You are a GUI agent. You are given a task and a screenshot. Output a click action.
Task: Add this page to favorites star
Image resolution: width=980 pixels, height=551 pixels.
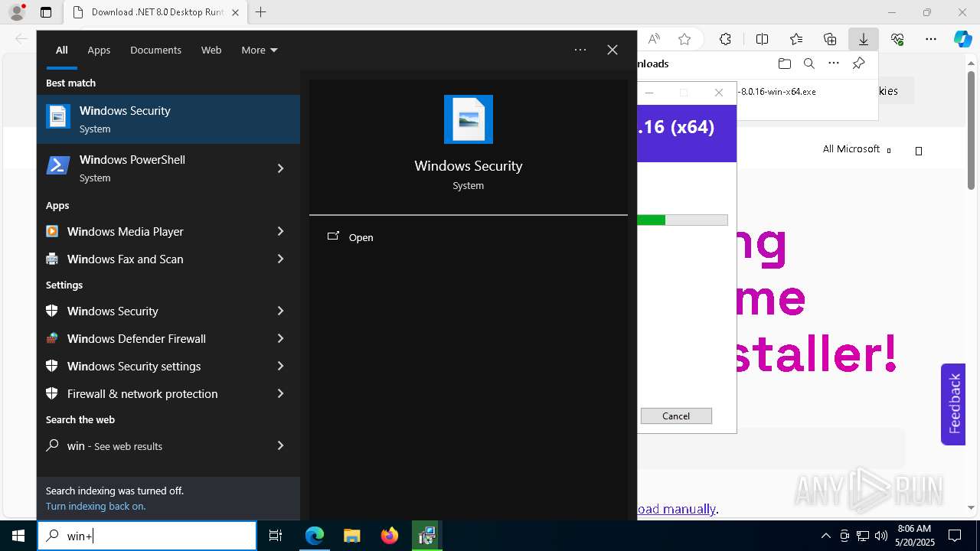click(684, 39)
